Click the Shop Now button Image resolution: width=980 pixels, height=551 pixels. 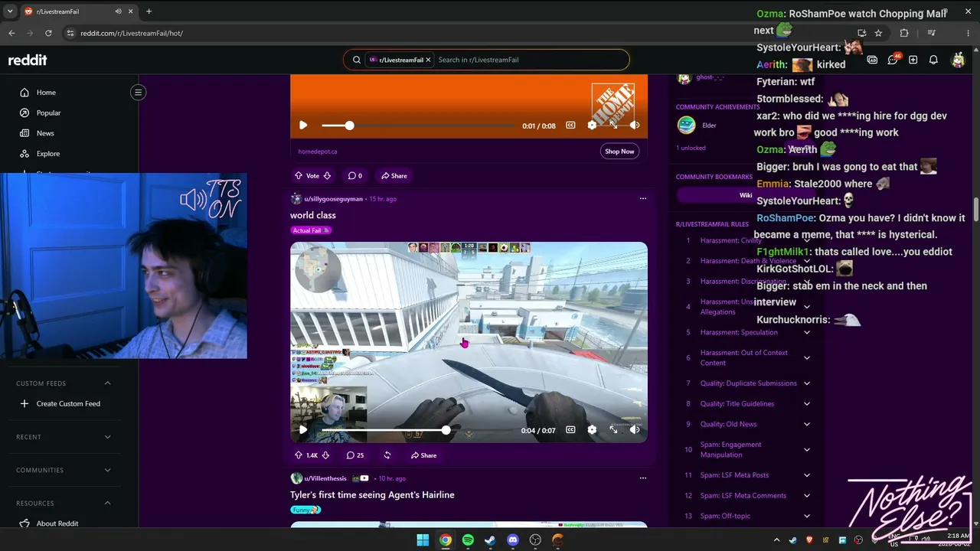(x=619, y=152)
